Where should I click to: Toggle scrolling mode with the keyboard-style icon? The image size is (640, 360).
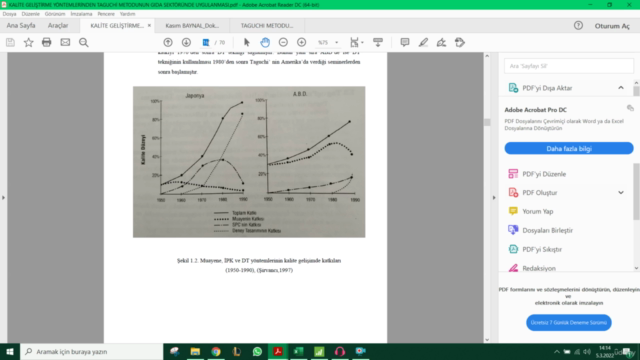coord(378,42)
